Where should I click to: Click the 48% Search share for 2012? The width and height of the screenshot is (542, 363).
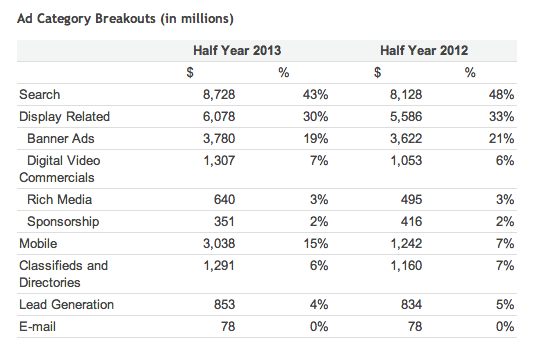coord(501,94)
